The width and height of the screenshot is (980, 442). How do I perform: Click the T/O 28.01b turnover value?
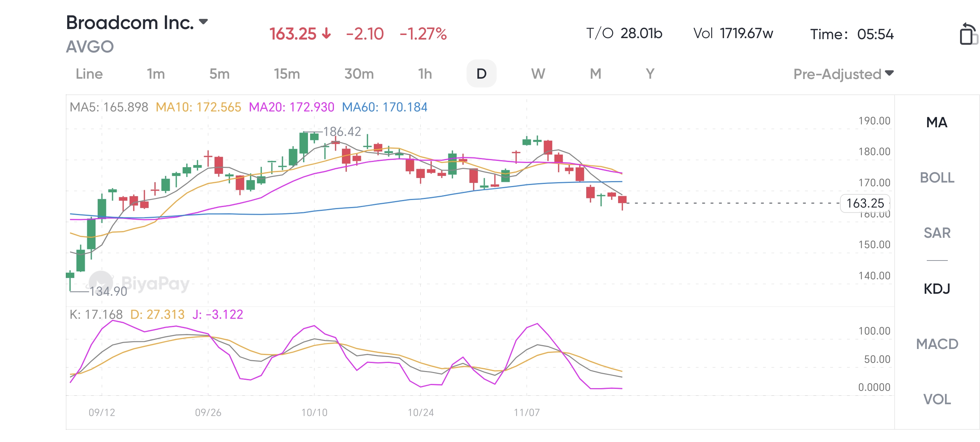coord(624,34)
